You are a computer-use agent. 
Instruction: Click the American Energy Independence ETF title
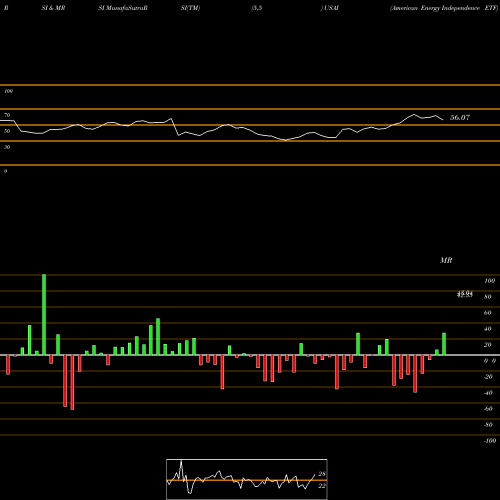point(444,8)
